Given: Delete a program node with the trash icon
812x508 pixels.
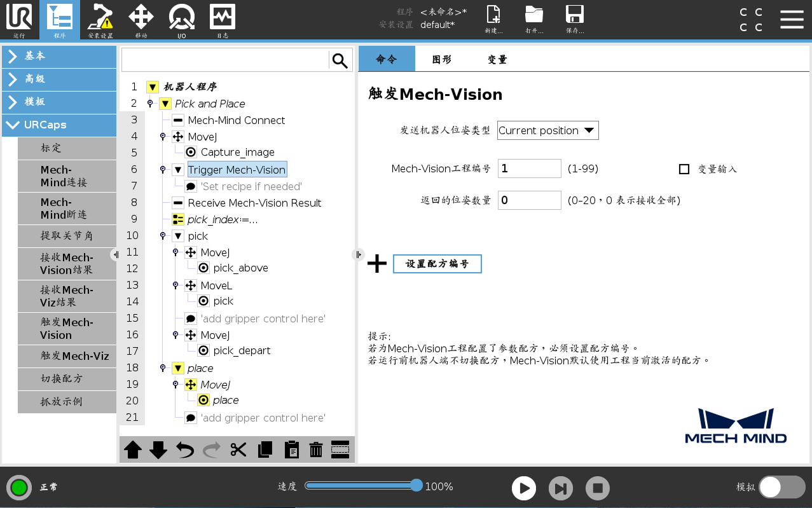Looking at the screenshot, I should click(316, 450).
